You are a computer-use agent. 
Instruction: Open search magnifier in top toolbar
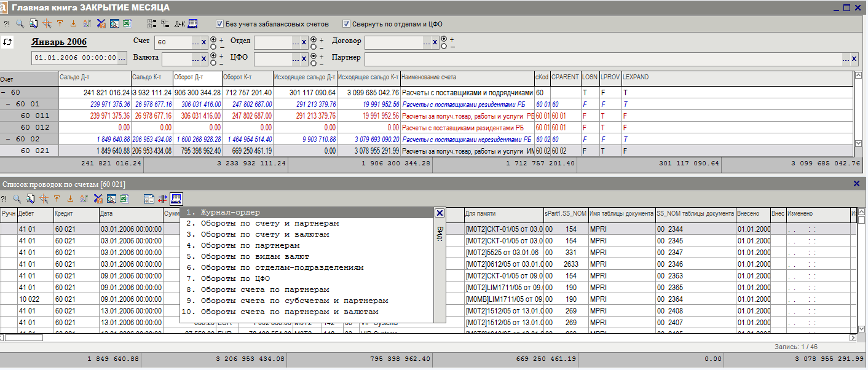(x=20, y=24)
